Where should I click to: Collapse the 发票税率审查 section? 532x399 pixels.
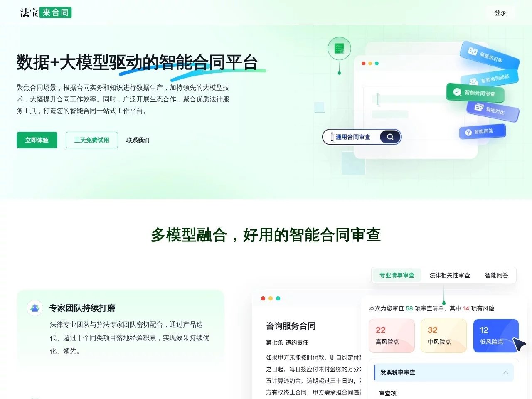click(506, 372)
